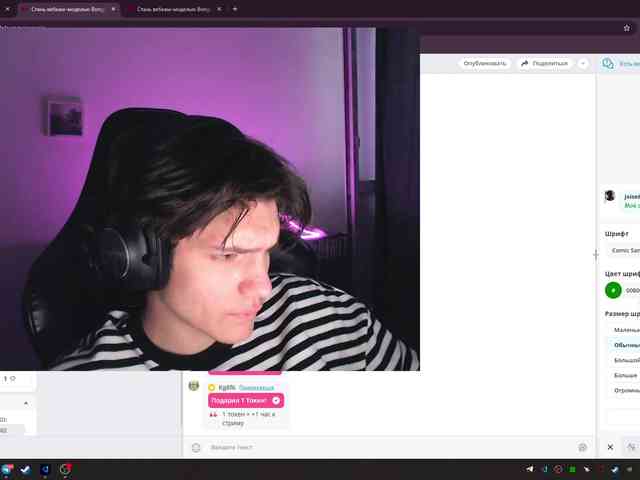Open the circular red-badged taskbar icon
The height and width of the screenshot is (480, 640).
(x=65, y=470)
